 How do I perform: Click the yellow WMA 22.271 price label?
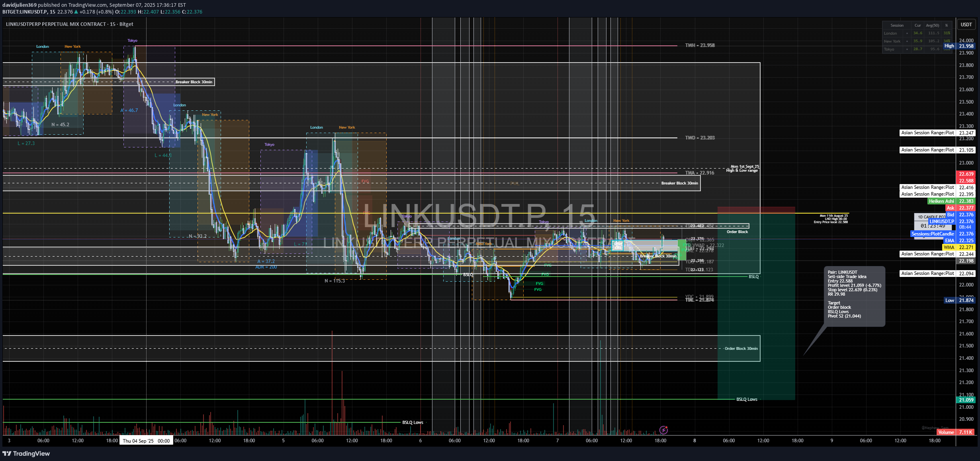[959, 247]
